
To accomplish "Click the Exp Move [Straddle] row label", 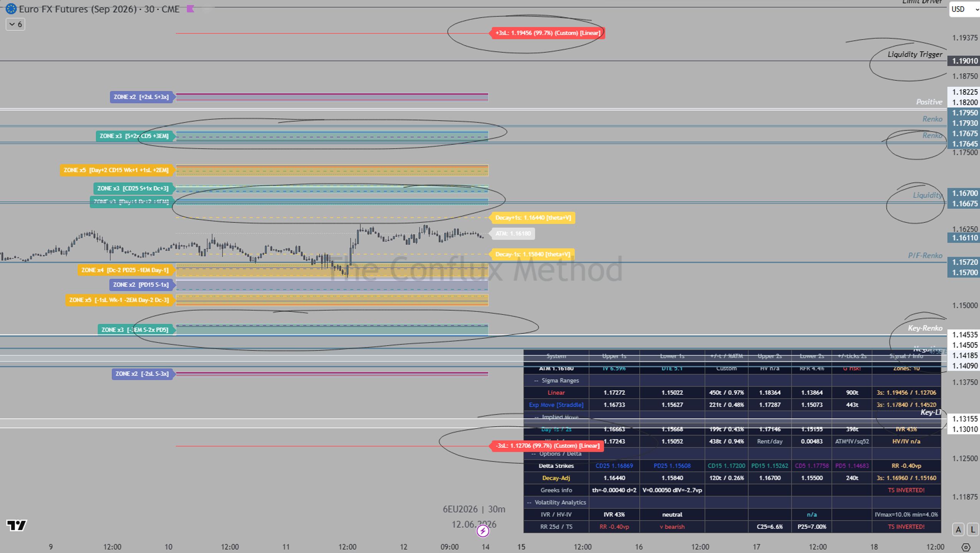I will point(556,405).
